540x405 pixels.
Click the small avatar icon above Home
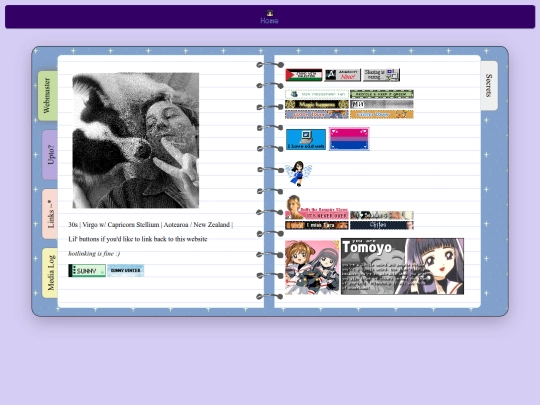270,13
